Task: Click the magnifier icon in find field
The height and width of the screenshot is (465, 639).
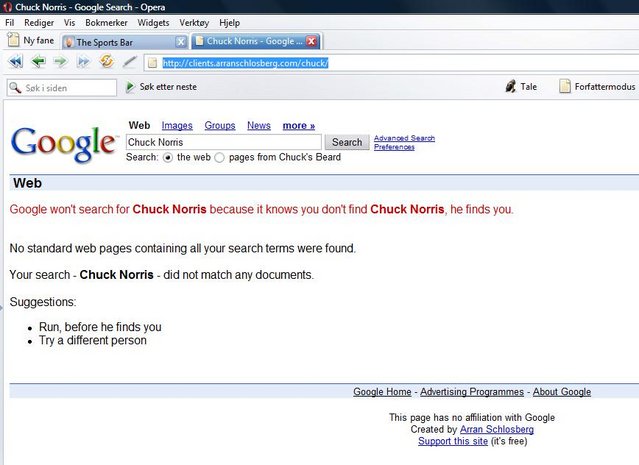Action: 15,87
